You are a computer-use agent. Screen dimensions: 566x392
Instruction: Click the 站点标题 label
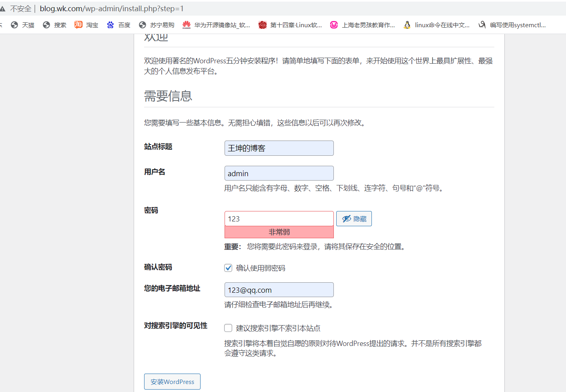(x=158, y=147)
